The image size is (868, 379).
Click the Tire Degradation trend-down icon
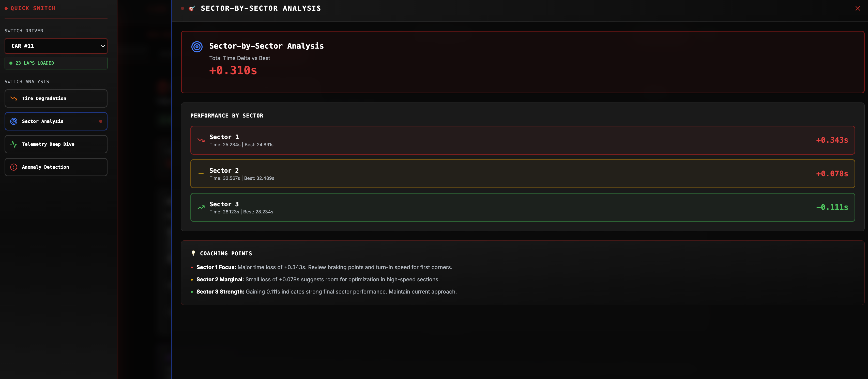14,98
